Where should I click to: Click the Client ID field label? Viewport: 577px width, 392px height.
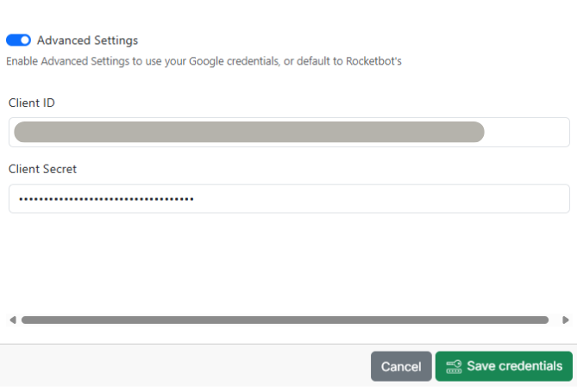[x=32, y=103]
